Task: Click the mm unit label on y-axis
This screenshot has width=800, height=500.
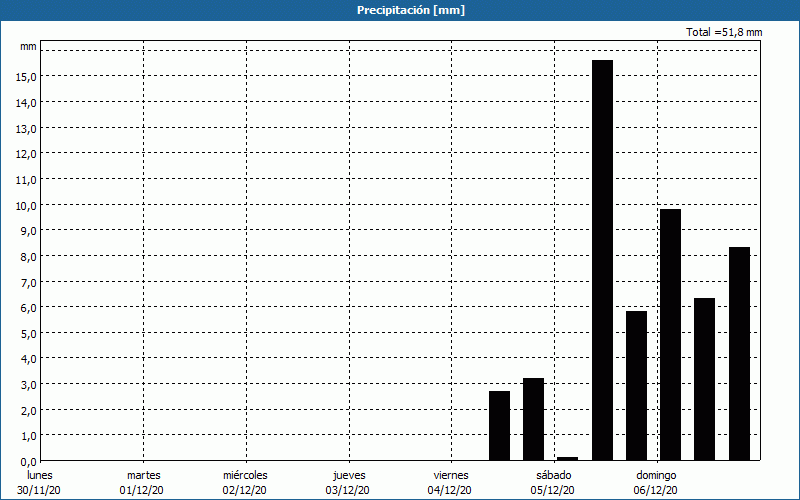Action: tap(28, 46)
